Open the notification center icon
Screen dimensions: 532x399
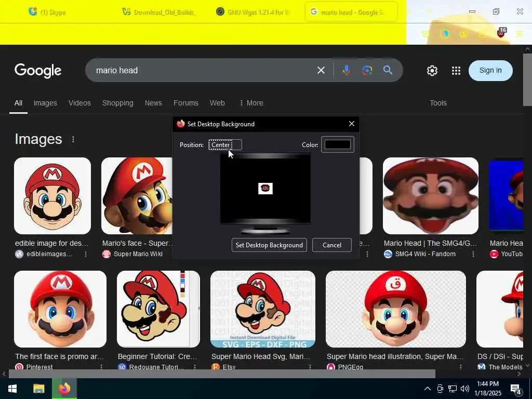pos(516,389)
